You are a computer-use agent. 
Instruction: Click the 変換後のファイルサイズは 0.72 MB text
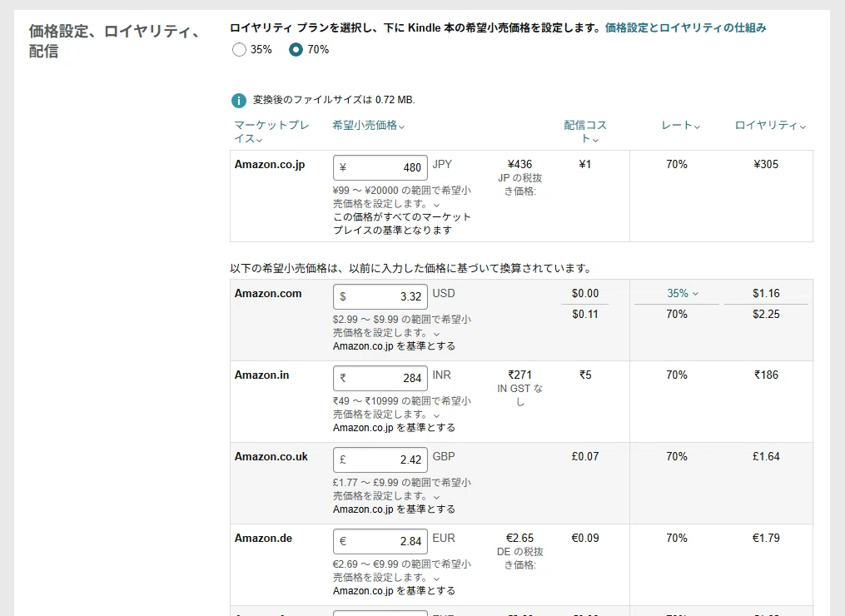click(334, 100)
